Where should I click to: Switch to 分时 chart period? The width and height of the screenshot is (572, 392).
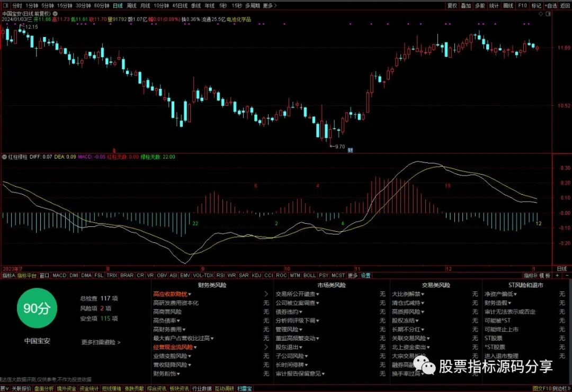tap(17, 6)
